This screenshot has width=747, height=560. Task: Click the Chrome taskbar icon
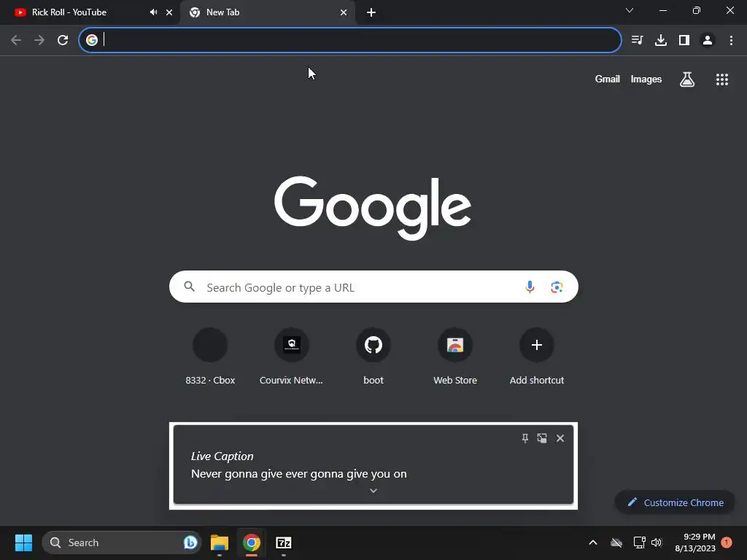pos(252,542)
